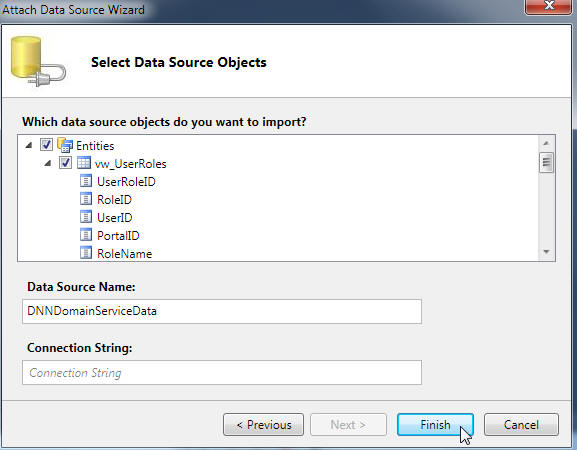Click the Finish button
The width and height of the screenshot is (577, 450).
435,425
